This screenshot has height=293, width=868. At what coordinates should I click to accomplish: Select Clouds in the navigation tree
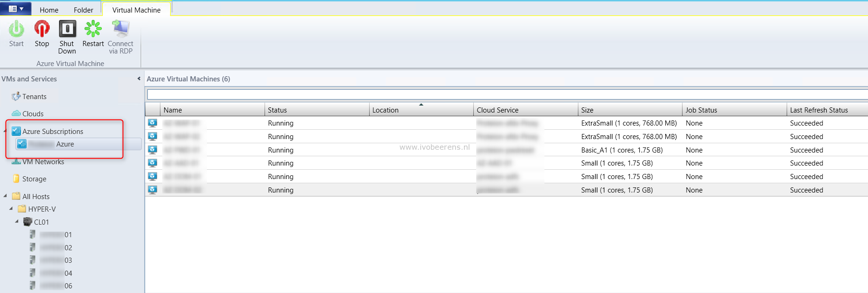click(x=33, y=114)
